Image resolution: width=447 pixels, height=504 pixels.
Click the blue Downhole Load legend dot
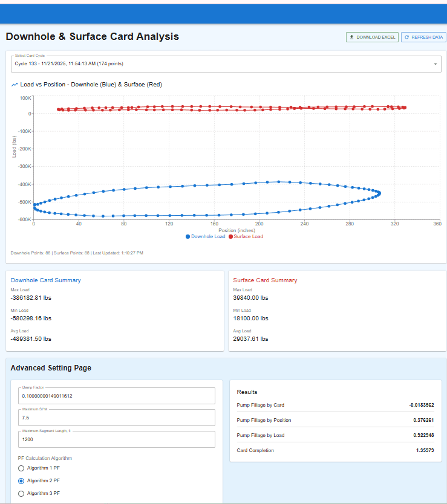click(x=188, y=237)
